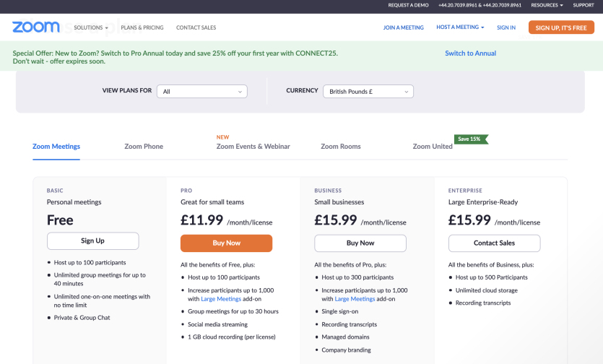Click '1 GB cloud recording (per license)' text
The height and width of the screenshot is (364, 603).
[x=232, y=337]
